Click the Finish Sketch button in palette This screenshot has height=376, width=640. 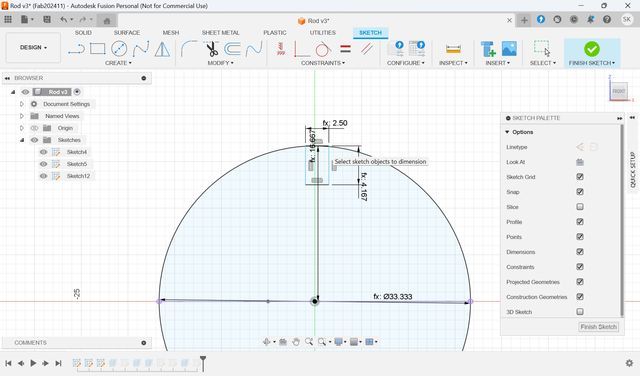tap(598, 327)
